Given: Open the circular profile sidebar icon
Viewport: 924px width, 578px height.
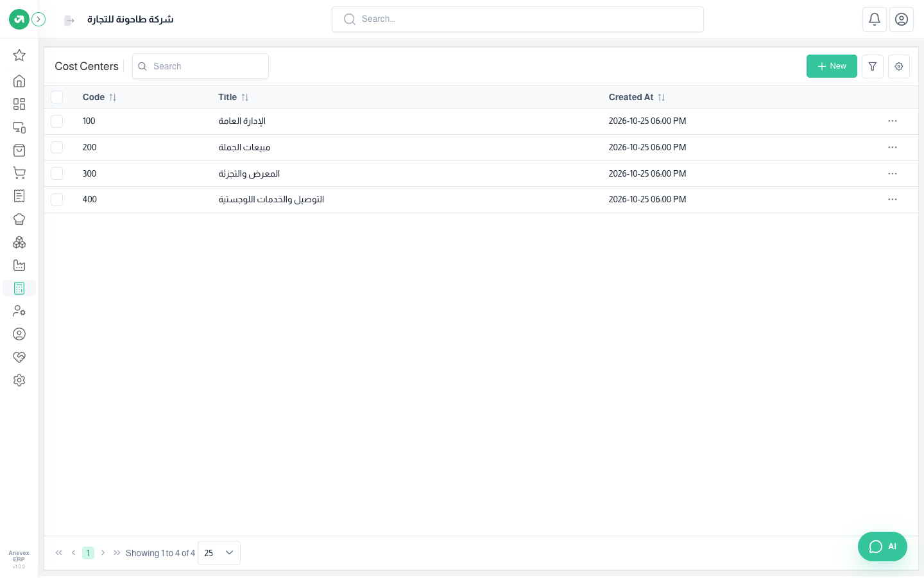Looking at the screenshot, I should pos(19,334).
